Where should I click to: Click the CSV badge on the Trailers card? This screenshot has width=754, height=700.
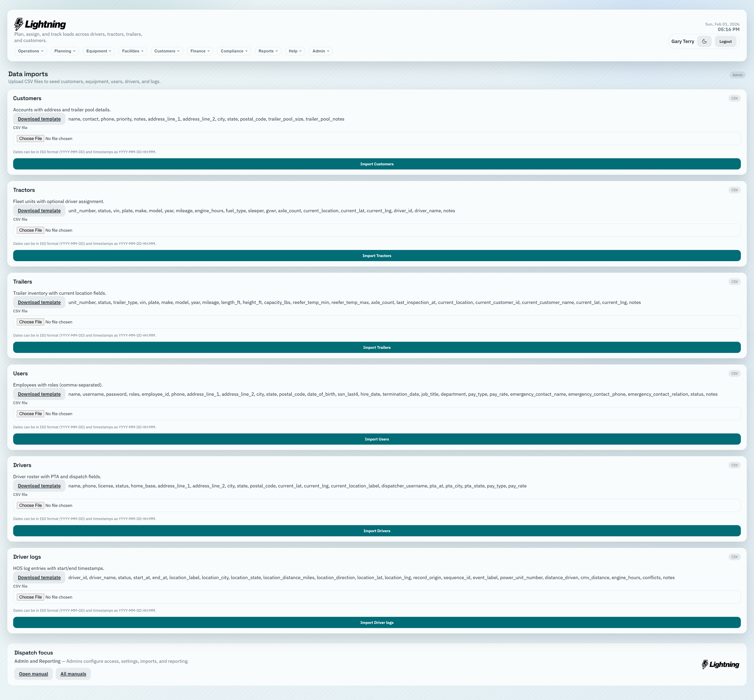734,281
